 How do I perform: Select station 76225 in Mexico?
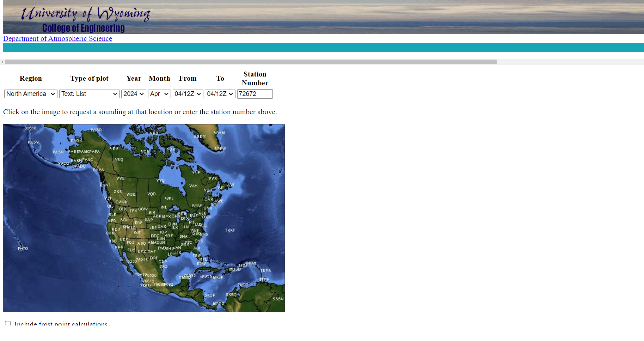pos(142,260)
